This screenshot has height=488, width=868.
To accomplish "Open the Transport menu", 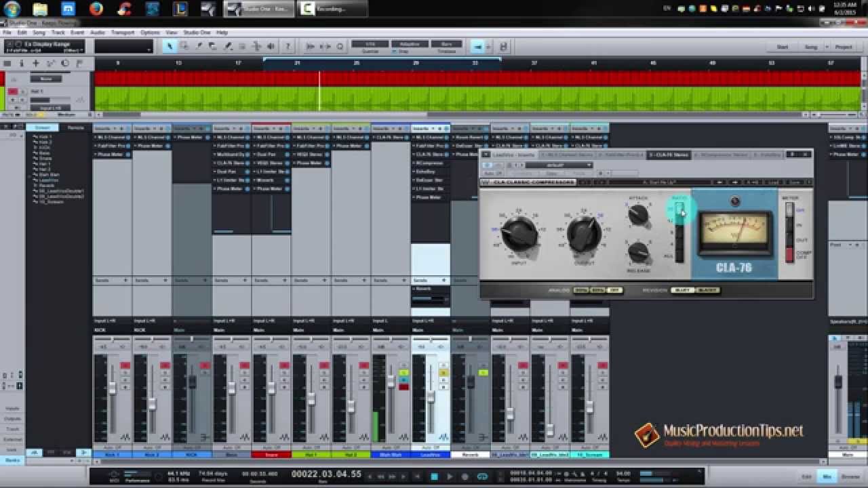I will (123, 32).
